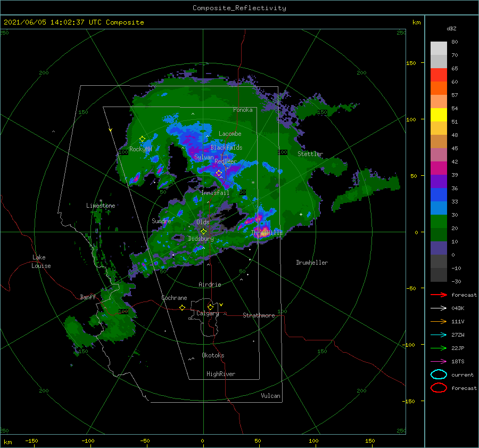Click the purple 39–36 dBZ swatch
Viewport: 479px width, 448px height.
(x=439, y=181)
